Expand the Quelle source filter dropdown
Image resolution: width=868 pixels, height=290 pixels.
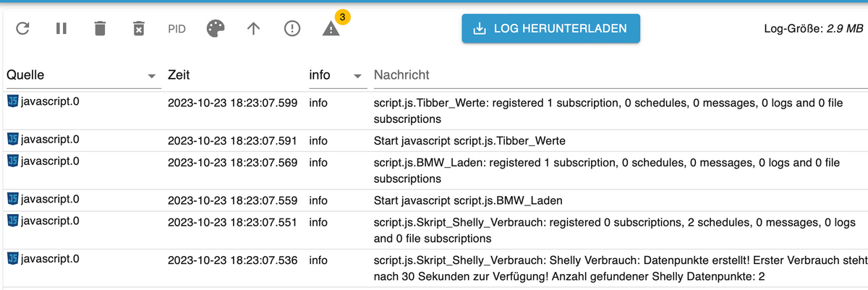coord(151,76)
